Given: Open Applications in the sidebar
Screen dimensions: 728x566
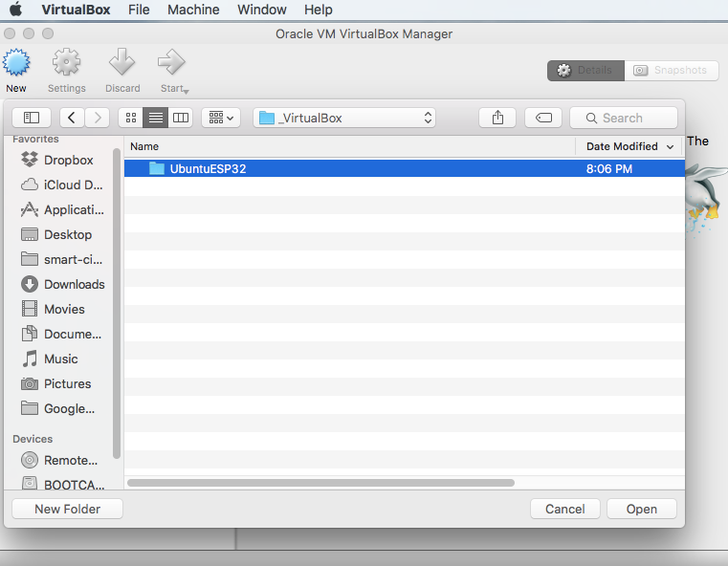Looking at the screenshot, I should pos(62,209).
